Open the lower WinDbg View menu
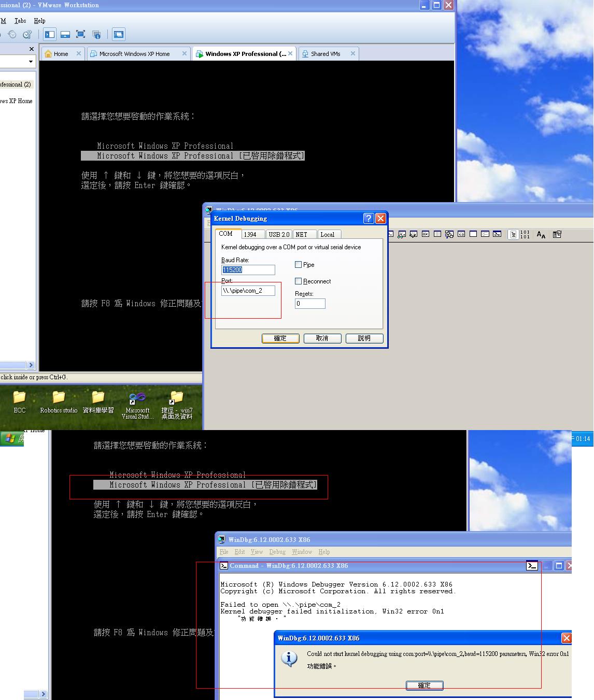594x700 pixels. [257, 552]
